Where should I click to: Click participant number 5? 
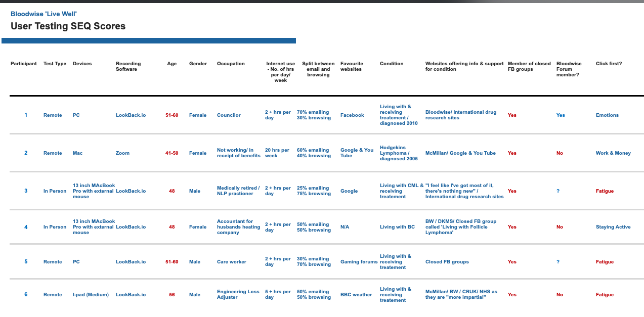[x=26, y=262]
